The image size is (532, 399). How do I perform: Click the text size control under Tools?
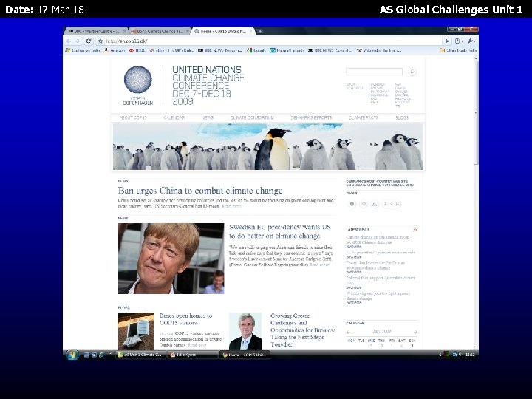coord(392,204)
